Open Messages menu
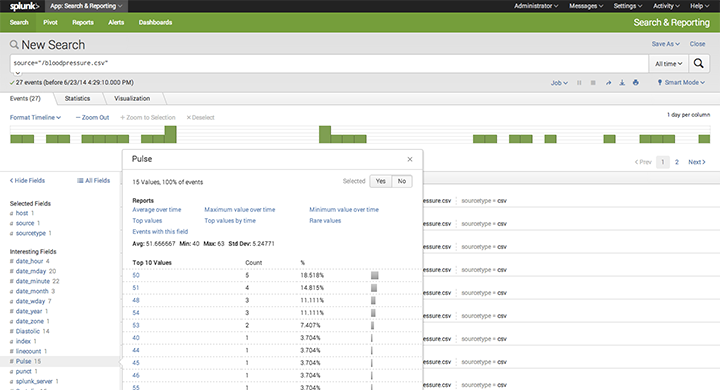This screenshot has height=390, width=720. point(586,6)
